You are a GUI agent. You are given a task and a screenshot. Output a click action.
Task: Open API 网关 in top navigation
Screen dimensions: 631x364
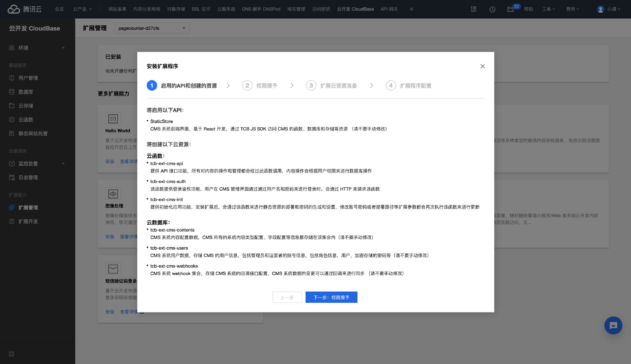coord(389,9)
